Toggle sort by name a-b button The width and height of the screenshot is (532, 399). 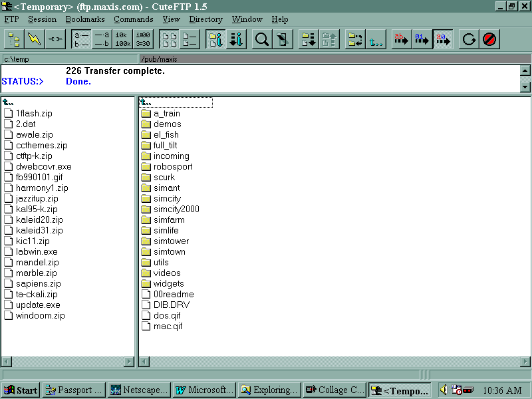point(82,39)
